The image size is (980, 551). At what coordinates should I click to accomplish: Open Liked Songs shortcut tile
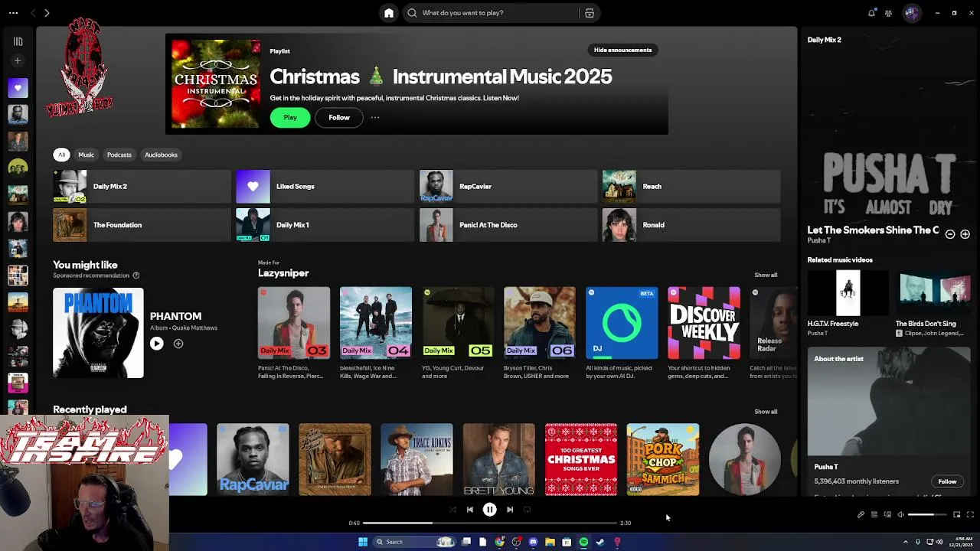pos(325,187)
